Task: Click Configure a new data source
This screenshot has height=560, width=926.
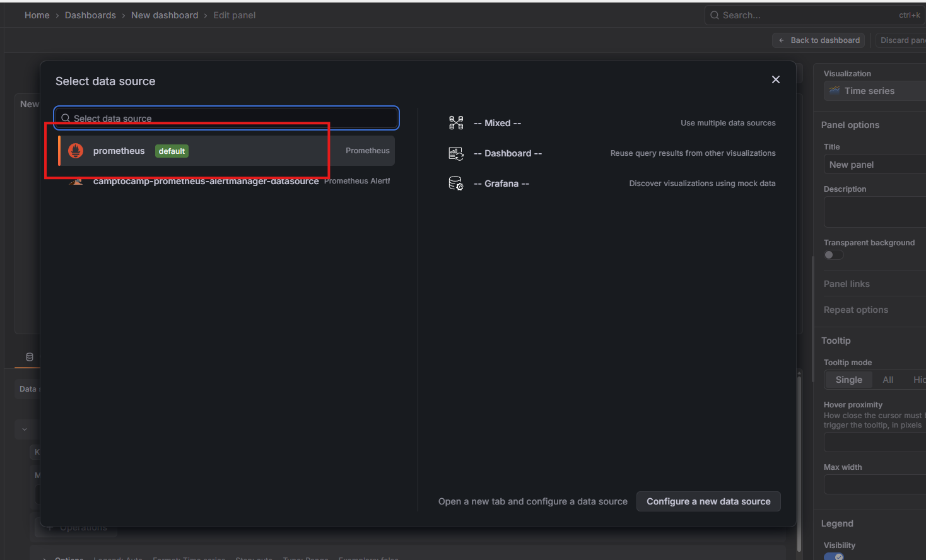Action: 708,501
